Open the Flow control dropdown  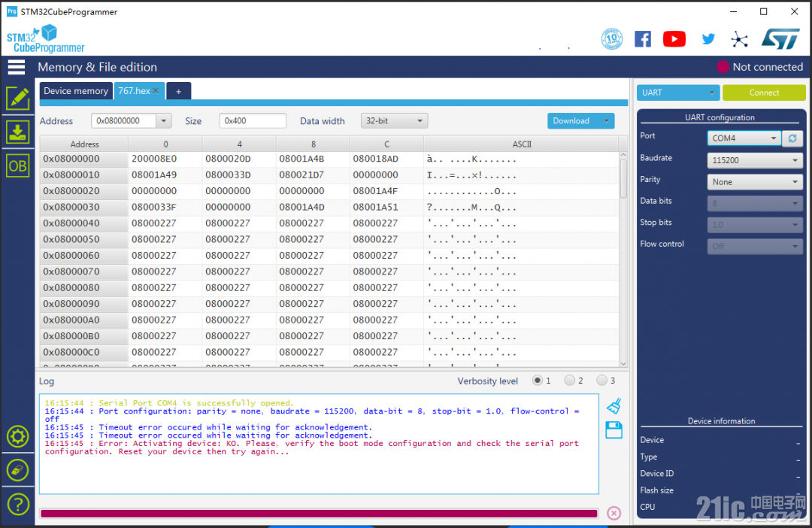tap(755, 246)
